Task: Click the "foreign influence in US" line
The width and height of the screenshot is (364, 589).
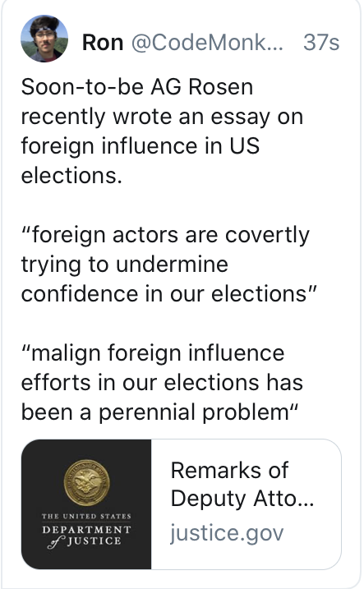Action: point(141,145)
